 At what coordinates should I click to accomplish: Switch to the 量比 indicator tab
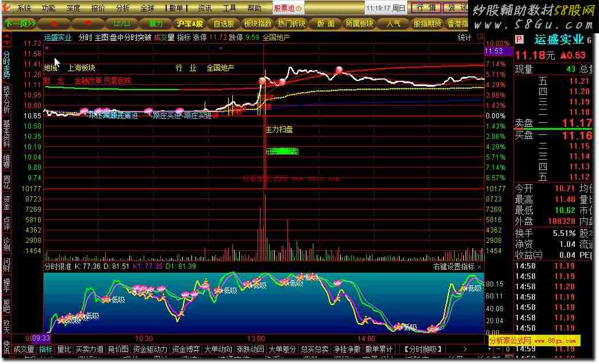64,348
